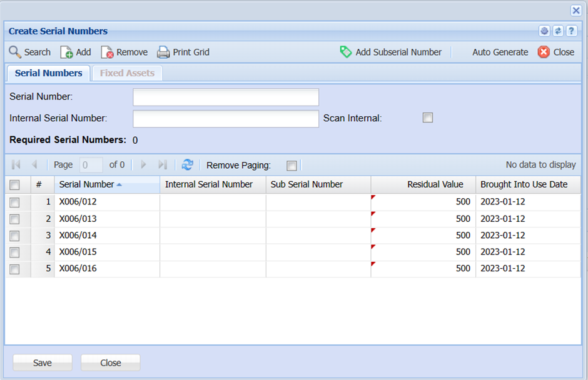The width and height of the screenshot is (588, 380).
Task: Click the Print Grid printer icon
Action: (163, 52)
